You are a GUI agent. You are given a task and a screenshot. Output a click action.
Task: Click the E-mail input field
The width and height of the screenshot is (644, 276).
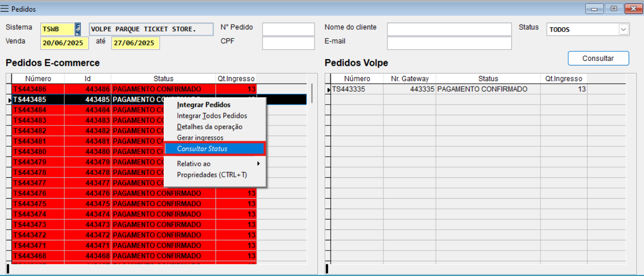coord(448,43)
